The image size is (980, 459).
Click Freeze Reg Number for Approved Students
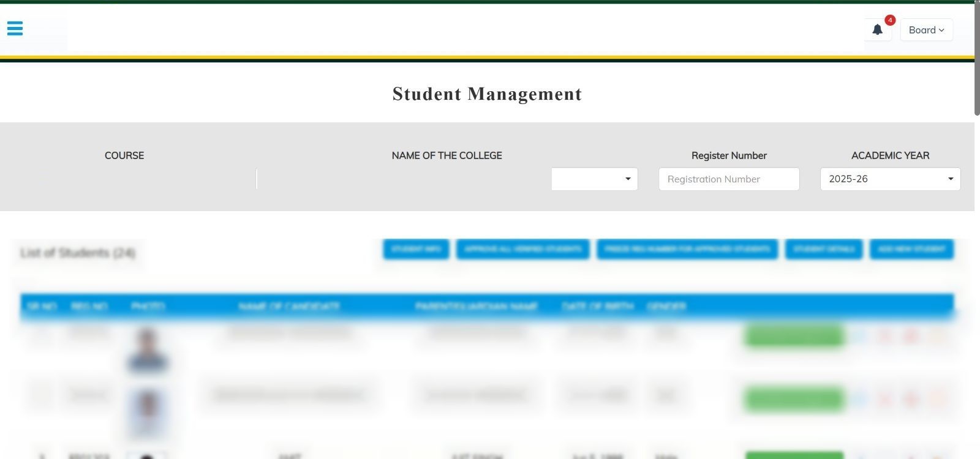pos(687,249)
